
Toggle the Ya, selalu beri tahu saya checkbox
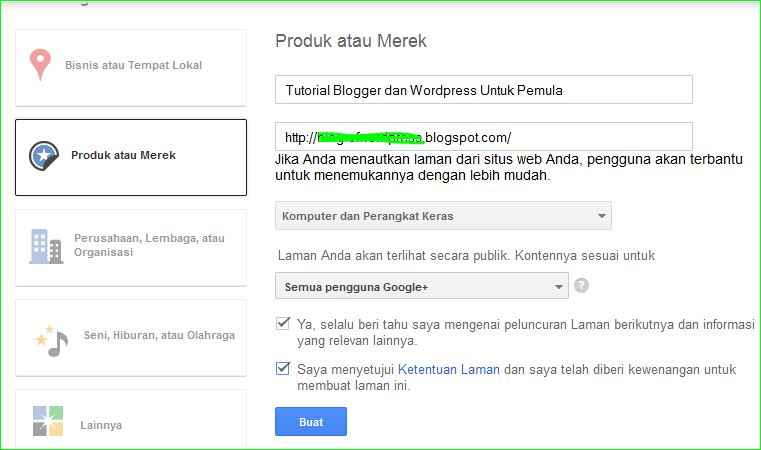283,323
